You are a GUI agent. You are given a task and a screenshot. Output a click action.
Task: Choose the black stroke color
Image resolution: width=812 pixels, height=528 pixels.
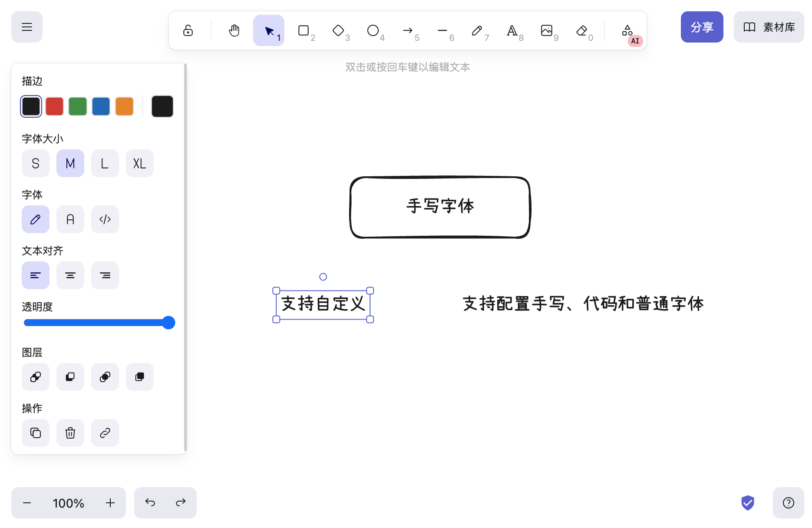31,106
